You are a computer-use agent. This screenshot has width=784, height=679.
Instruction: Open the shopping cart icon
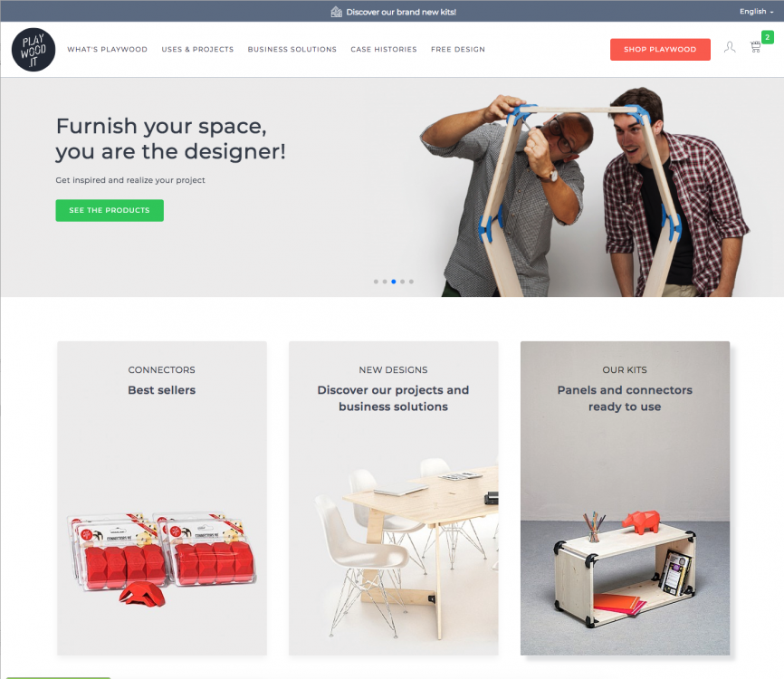[x=756, y=47]
